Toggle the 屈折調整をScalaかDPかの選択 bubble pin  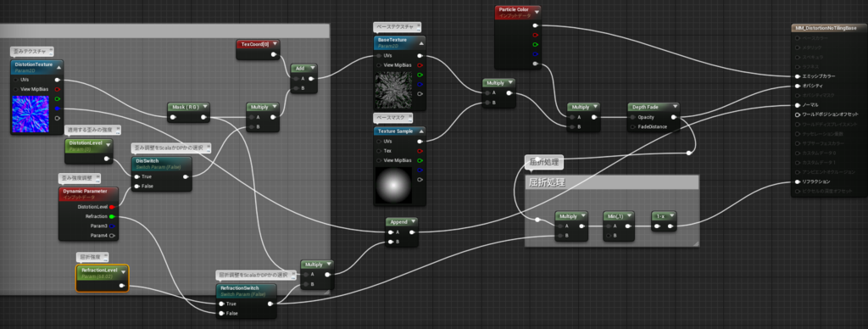coord(292,275)
